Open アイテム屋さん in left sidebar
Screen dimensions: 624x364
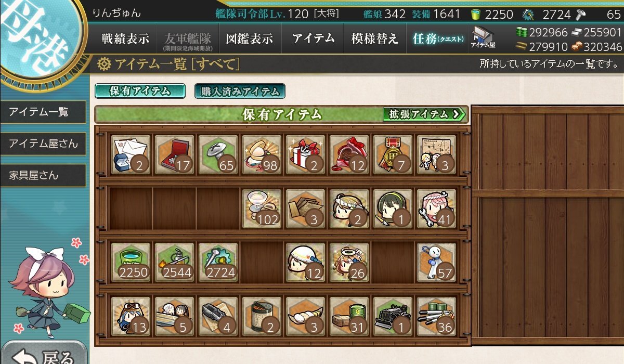[43, 144]
